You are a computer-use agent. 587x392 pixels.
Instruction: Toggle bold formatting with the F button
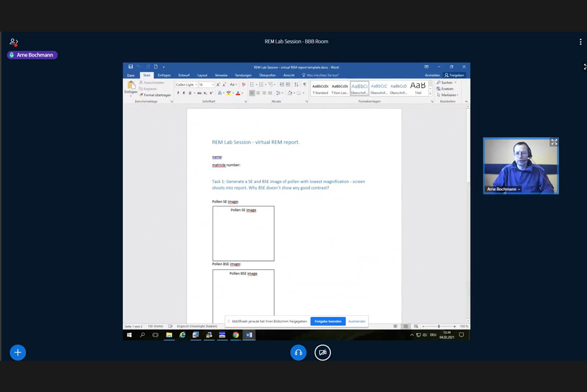point(178,93)
